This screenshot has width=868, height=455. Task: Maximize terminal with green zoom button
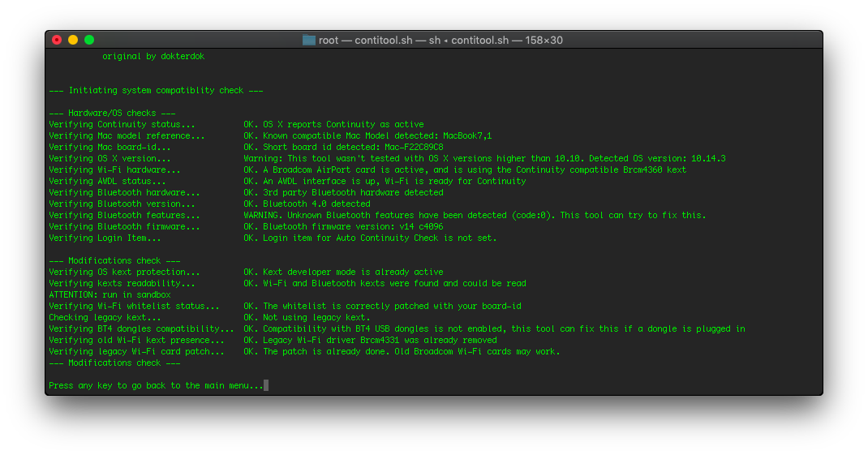pyautogui.click(x=89, y=40)
